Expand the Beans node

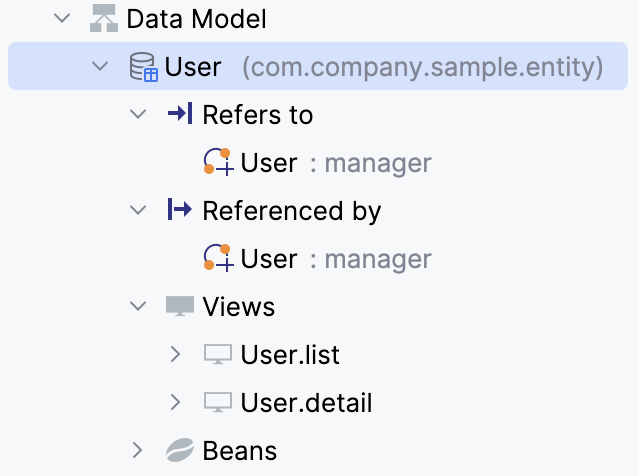(138, 451)
